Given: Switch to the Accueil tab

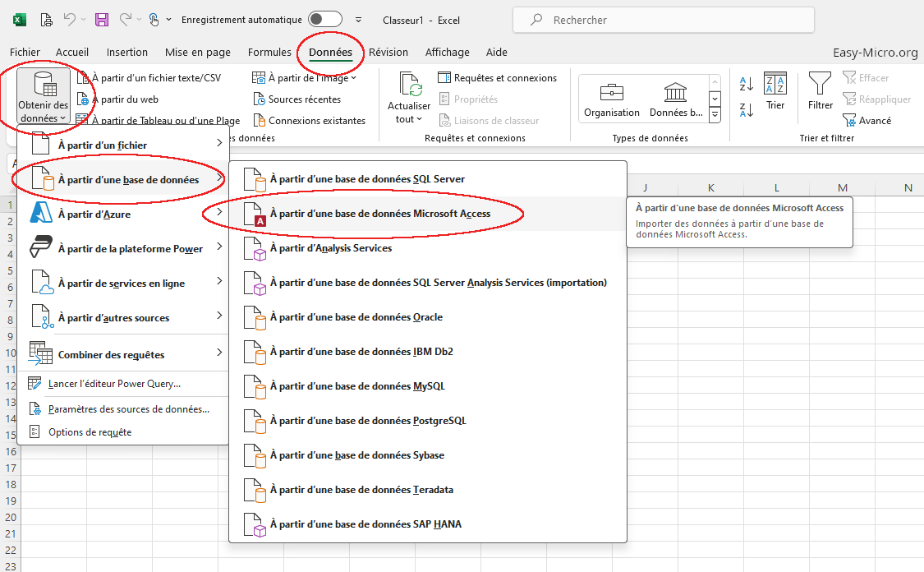Looking at the screenshot, I should (72, 52).
